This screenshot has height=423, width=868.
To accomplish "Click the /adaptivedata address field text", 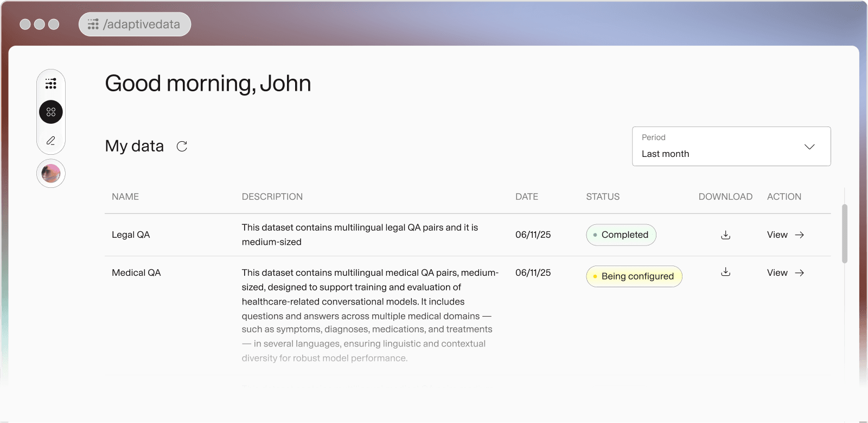I will 142,24.
